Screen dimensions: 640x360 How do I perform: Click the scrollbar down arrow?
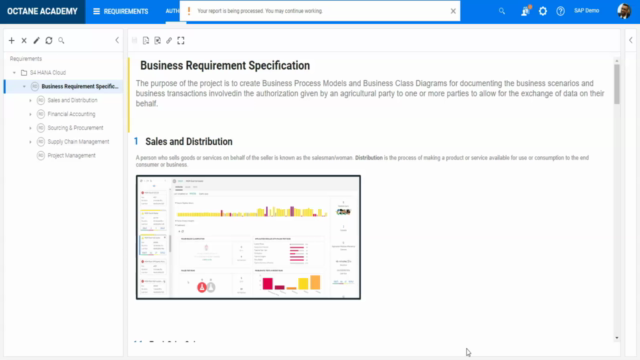point(617,338)
